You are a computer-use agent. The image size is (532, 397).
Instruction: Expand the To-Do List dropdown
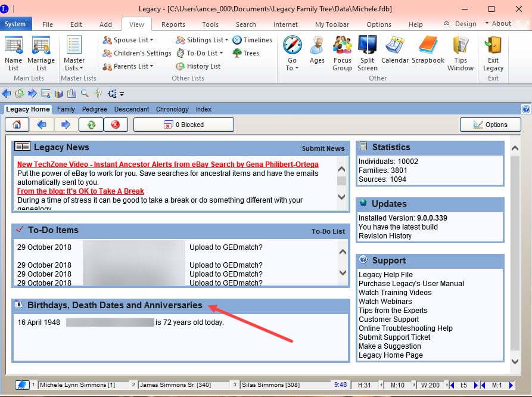201,53
